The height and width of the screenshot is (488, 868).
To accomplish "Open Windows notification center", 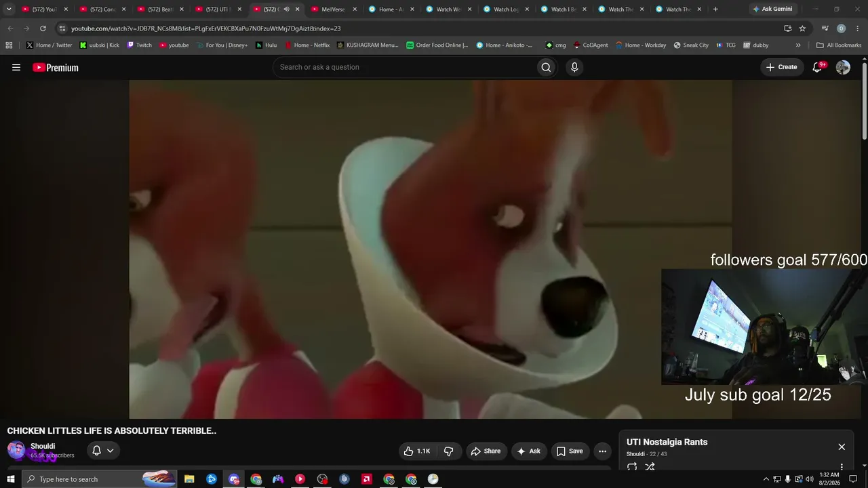I will tap(853, 479).
